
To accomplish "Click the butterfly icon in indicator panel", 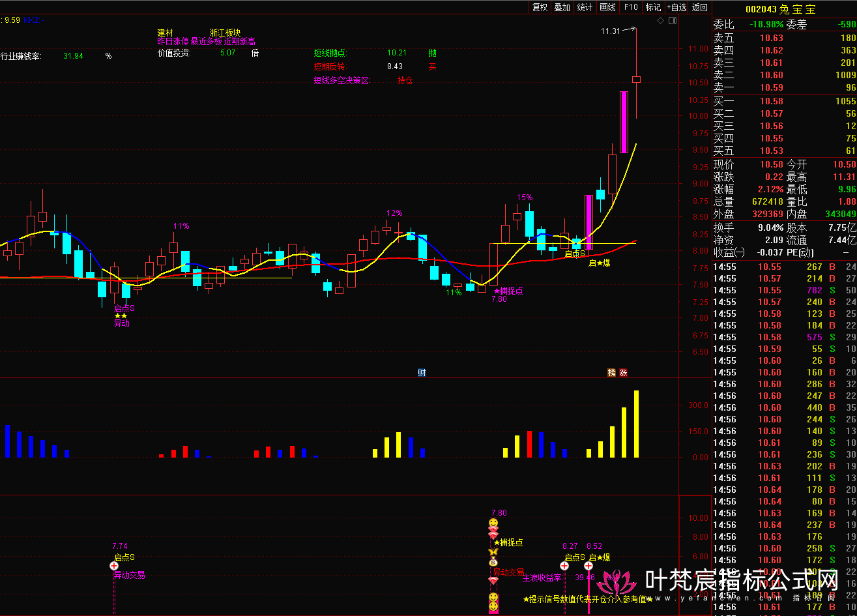I will tap(493, 552).
